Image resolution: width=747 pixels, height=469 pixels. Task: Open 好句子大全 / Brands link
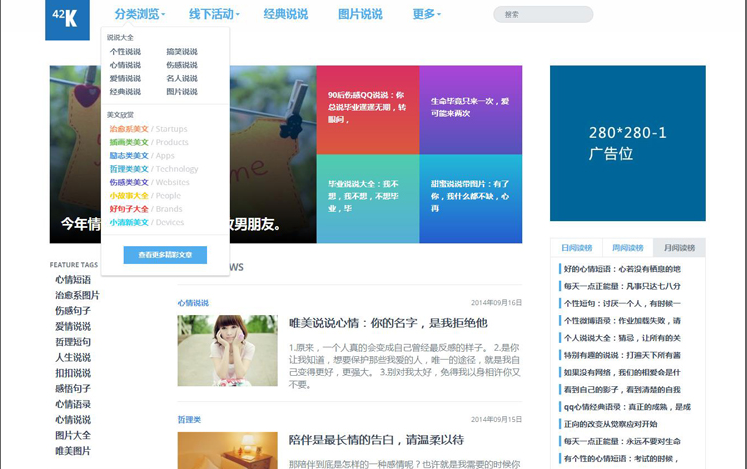[146, 209]
